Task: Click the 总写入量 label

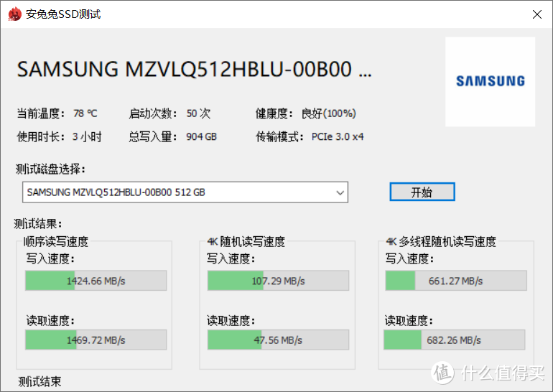Action: (153, 137)
